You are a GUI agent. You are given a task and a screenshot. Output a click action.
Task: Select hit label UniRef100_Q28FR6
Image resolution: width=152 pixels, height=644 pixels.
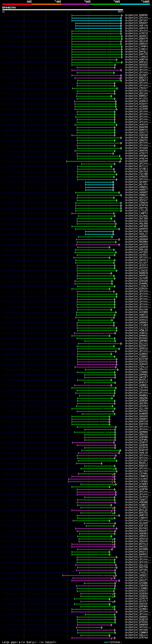pos(137,489)
